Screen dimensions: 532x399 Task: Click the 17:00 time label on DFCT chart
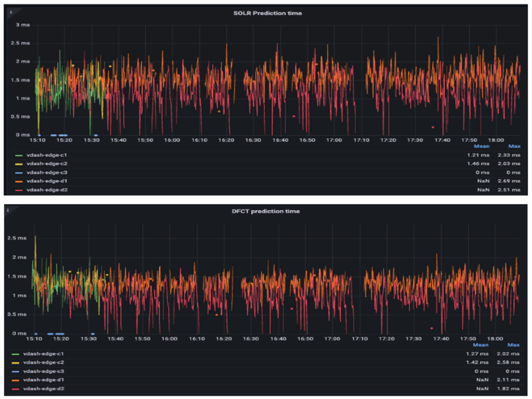[x=332, y=339]
